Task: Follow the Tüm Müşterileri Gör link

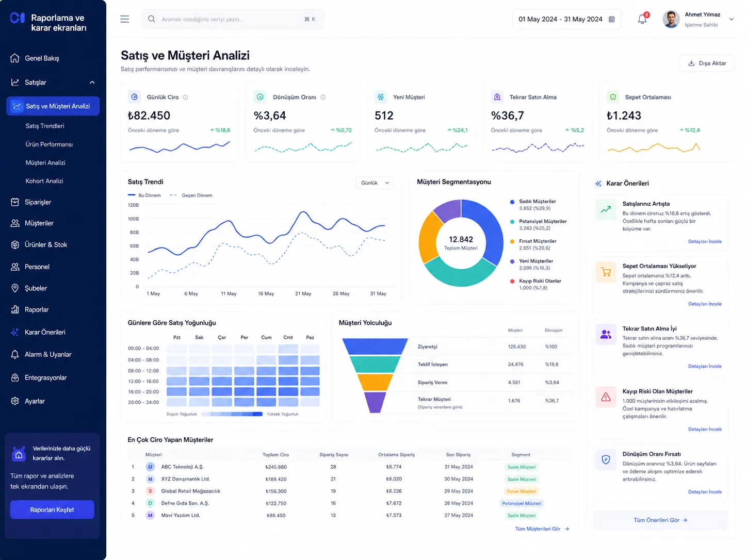Action: 542,529
